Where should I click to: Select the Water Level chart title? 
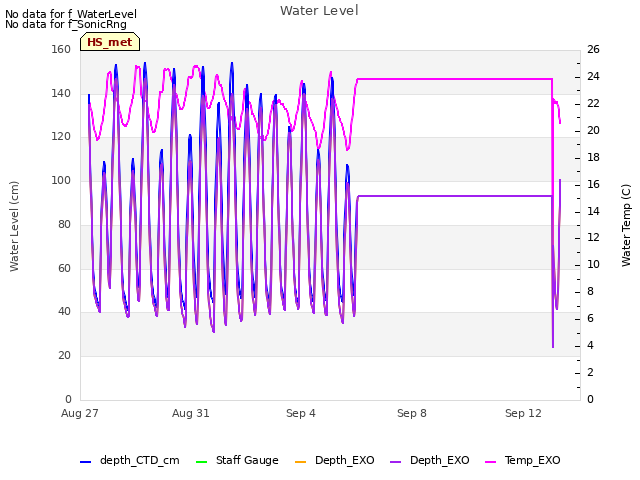319,11
